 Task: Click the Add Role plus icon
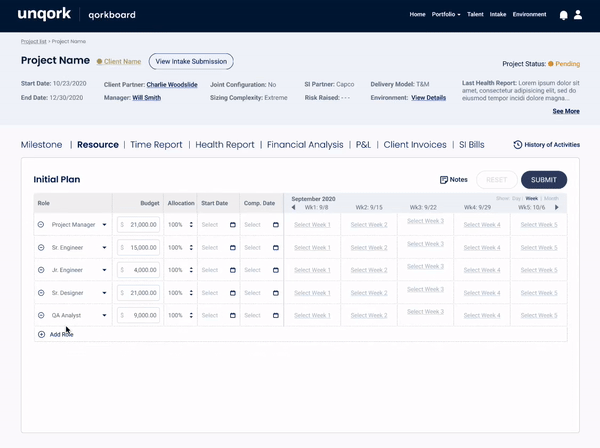pyautogui.click(x=41, y=334)
